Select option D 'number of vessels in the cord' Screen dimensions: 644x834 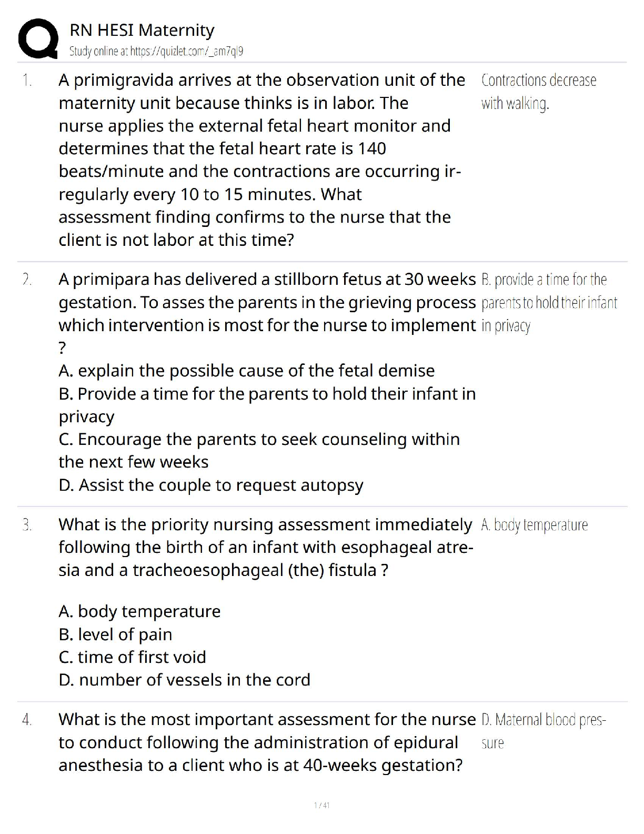click(185, 680)
